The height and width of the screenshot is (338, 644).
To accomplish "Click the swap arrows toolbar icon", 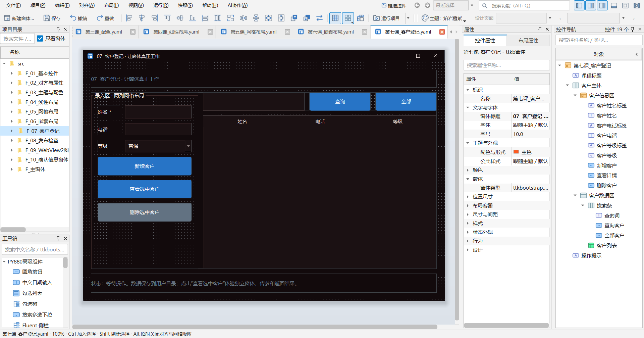I will (319, 18).
